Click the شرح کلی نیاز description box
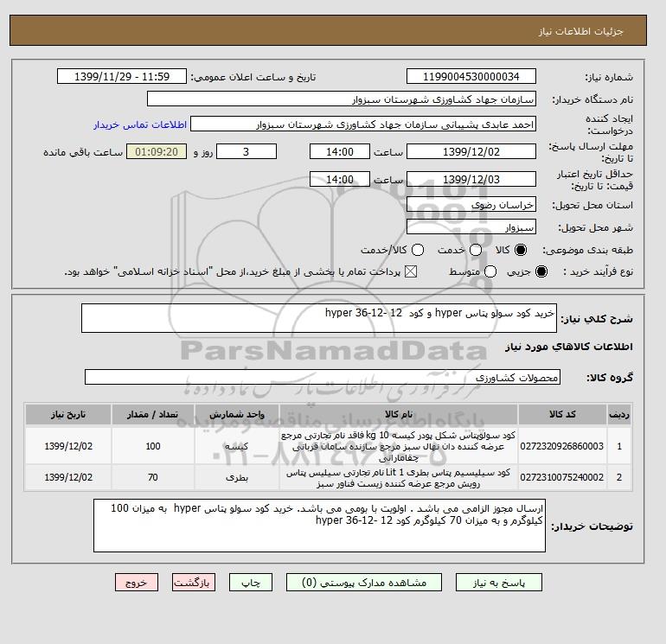 coord(319,318)
